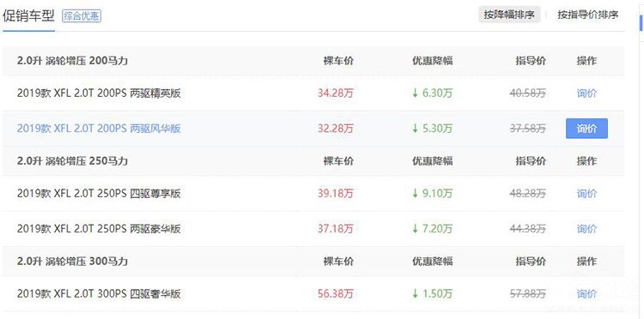
Task: Open 2019款 XFL 2.0T 250PS 四驱尊享版
Action: (x=99, y=194)
